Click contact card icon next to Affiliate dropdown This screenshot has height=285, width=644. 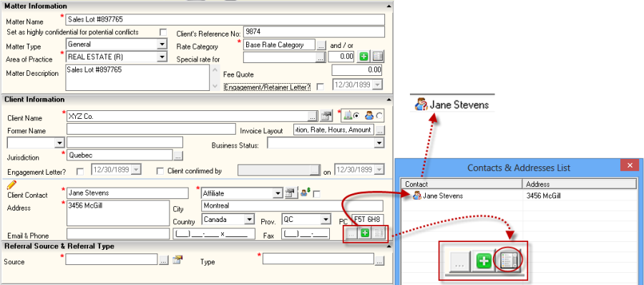tap(291, 193)
